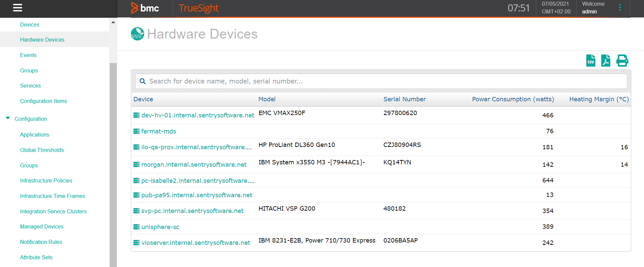
Task: Sort by Model column header
Action: pos(267,99)
